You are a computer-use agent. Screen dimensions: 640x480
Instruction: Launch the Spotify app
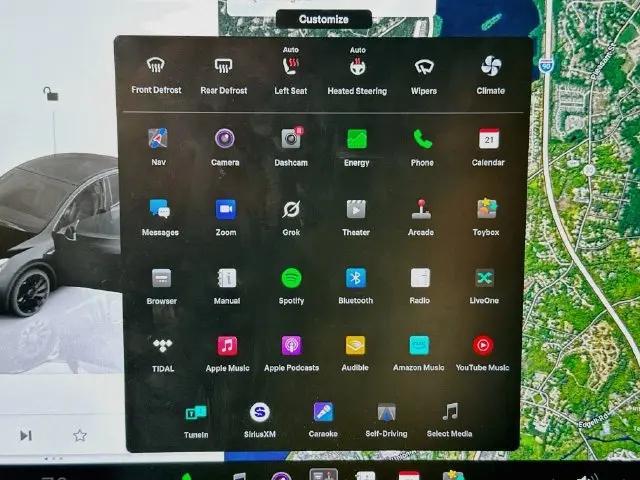coord(291,287)
